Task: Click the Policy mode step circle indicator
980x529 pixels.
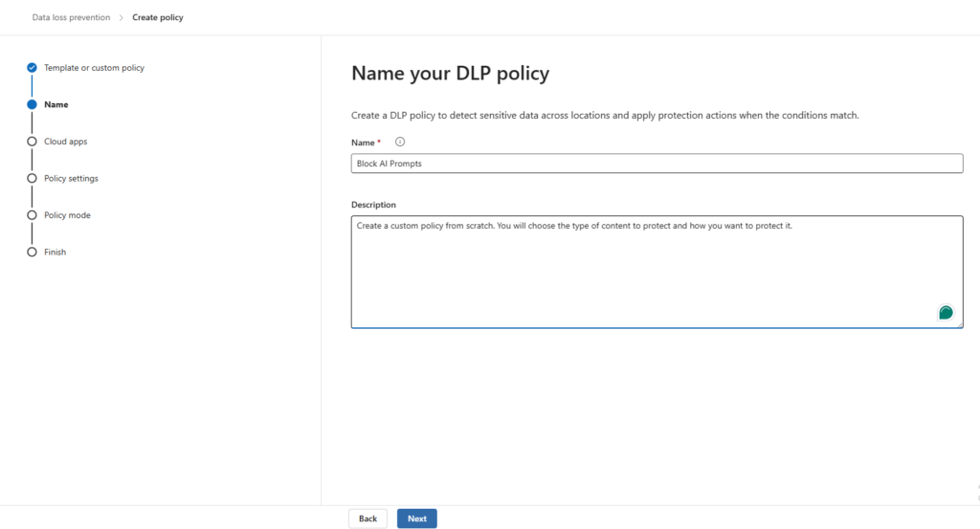Action: click(32, 215)
